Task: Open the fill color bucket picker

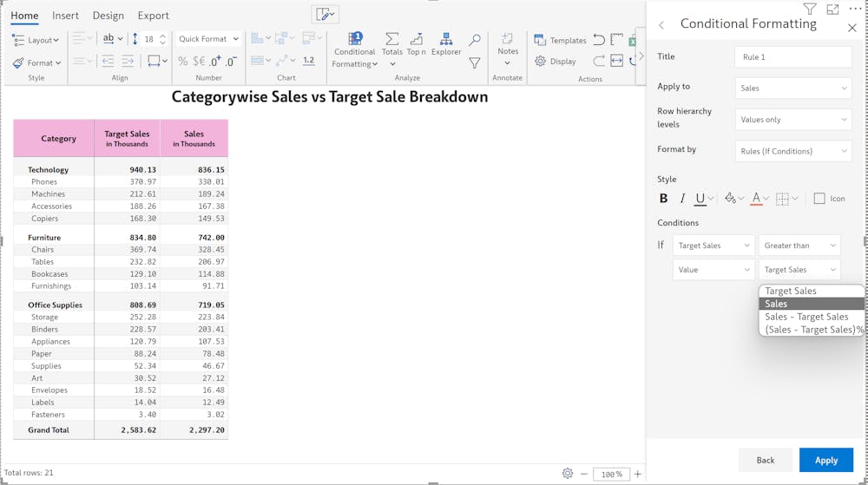Action: pos(734,199)
